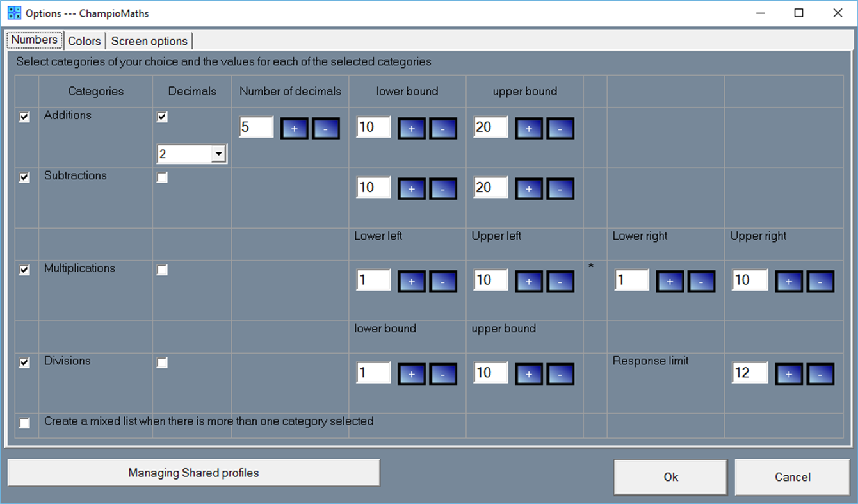Increase the Subtractions lower bound

(x=411, y=188)
